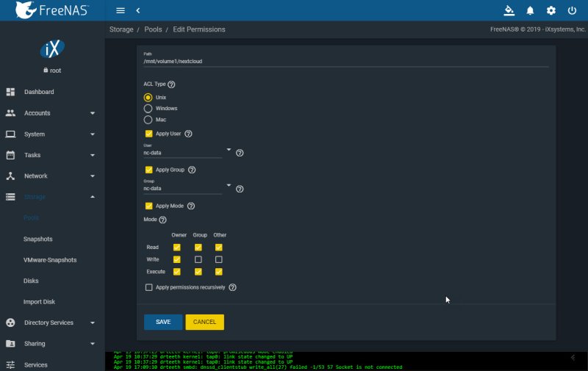This screenshot has height=371, width=588.
Task: Click the Path field /mnt/volume1/nextcloud
Action: [345, 61]
